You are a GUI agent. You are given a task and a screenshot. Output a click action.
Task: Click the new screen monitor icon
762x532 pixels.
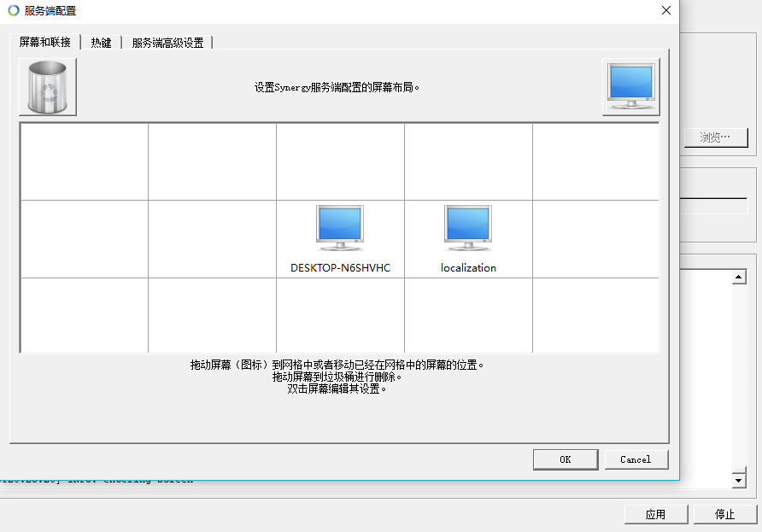630,85
